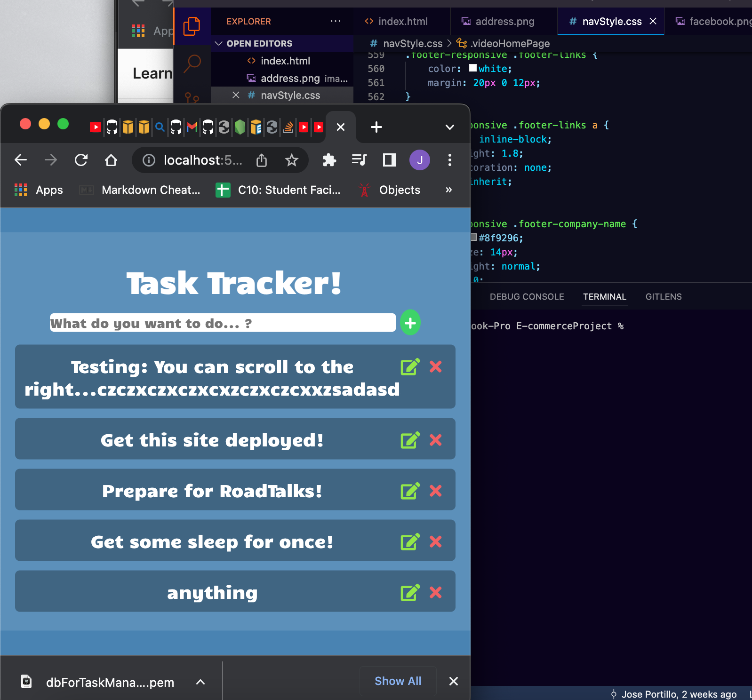Delete the 'Testing: You can scroll' task
752x700 pixels.
tap(436, 367)
